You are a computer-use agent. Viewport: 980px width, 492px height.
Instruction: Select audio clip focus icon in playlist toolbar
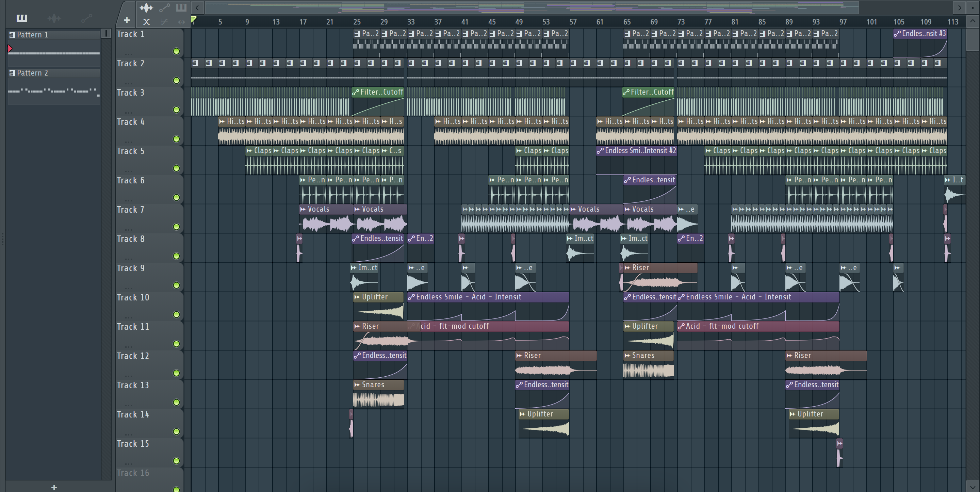click(x=146, y=7)
